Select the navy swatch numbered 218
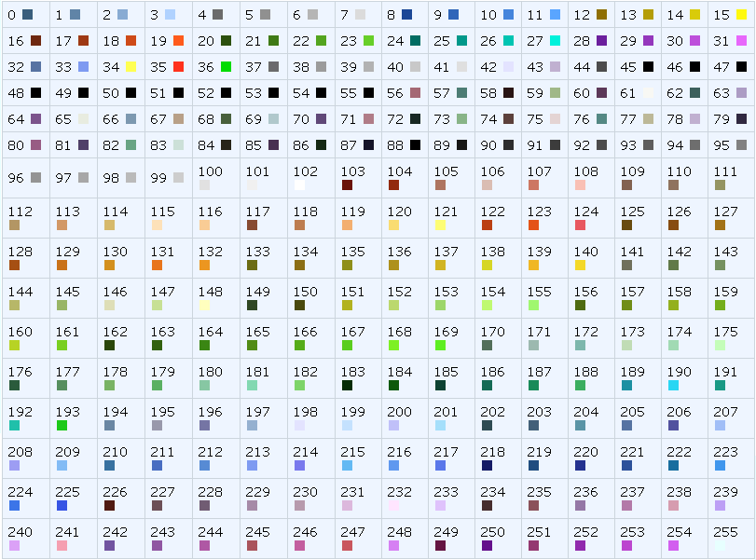Viewport: 756px width, 560px height. coord(487,466)
